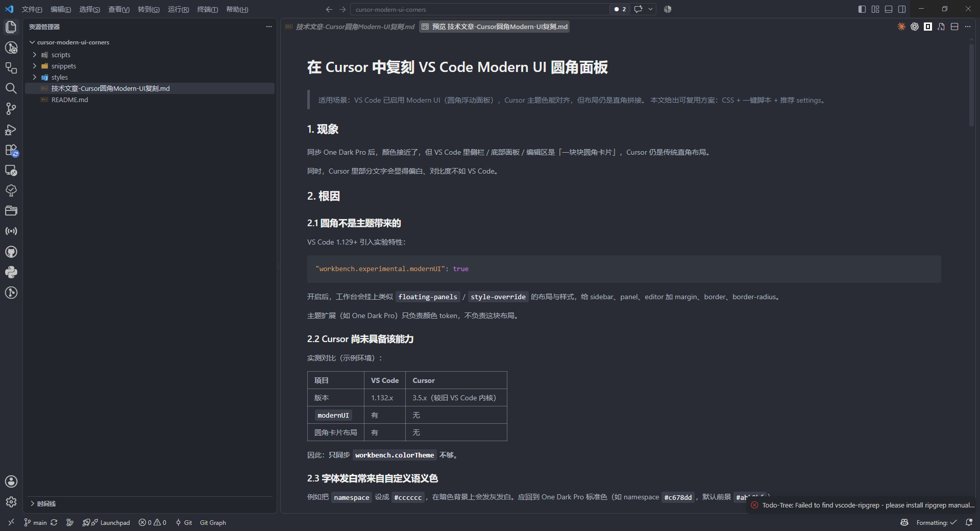The height and width of the screenshot is (531, 980).
Task: Open Run and Debug view
Action: pos(11,130)
